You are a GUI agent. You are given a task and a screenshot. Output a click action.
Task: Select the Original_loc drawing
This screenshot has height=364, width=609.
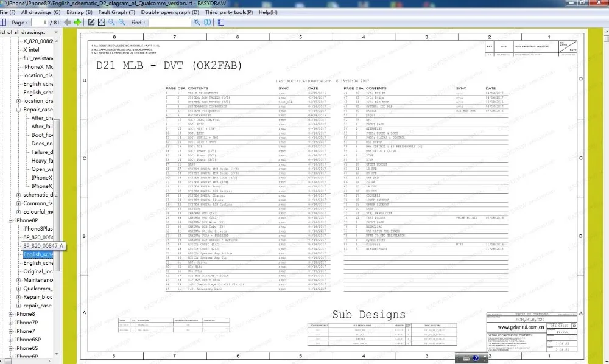tap(38, 271)
